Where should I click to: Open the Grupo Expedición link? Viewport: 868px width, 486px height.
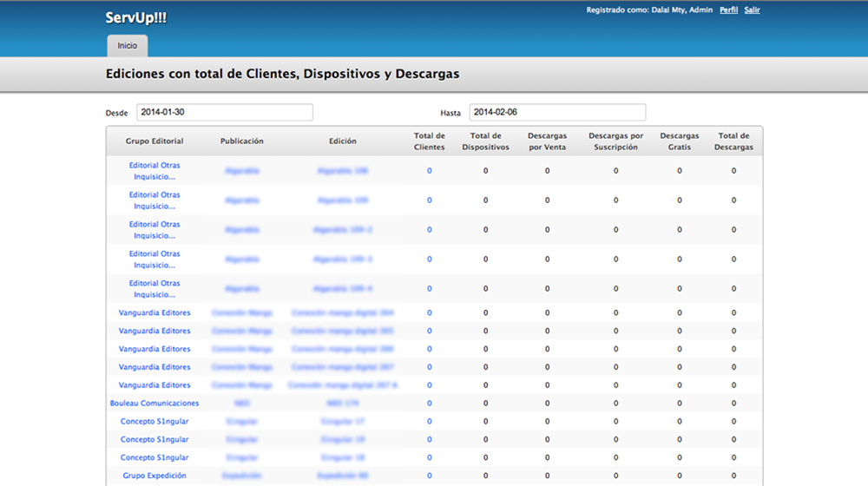[155, 476]
